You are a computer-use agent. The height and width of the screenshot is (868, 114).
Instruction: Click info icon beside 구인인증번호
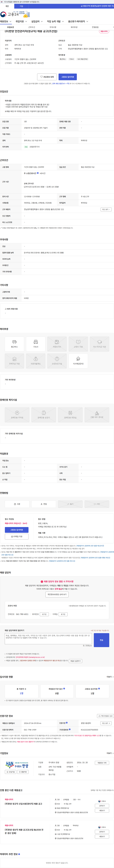click(70, 729)
